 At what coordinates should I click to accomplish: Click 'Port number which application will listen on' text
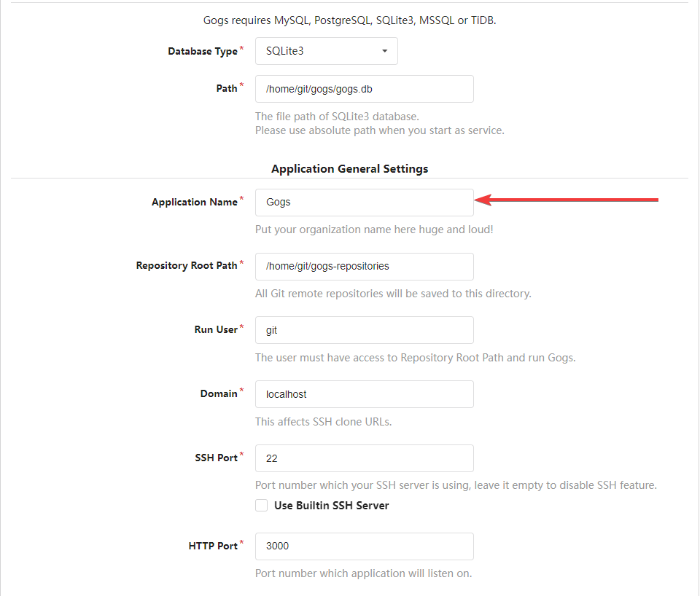click(x=363, y=573)
